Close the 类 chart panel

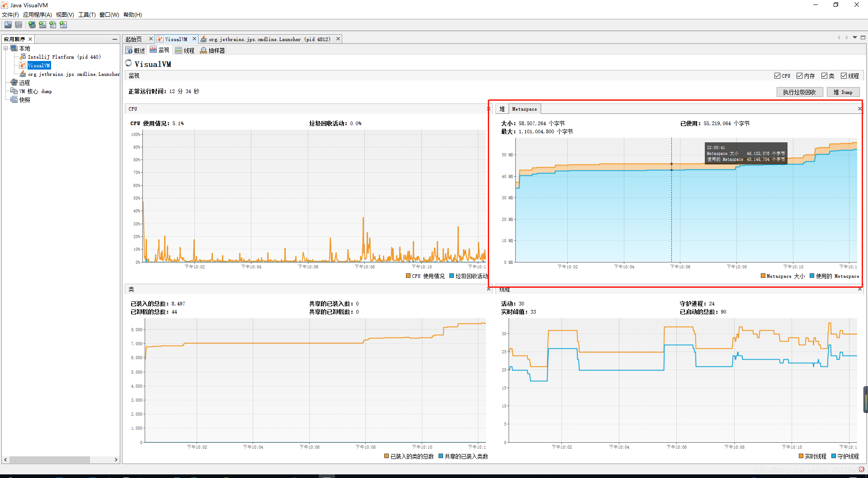pyautogui.click(x=488, y=289)
